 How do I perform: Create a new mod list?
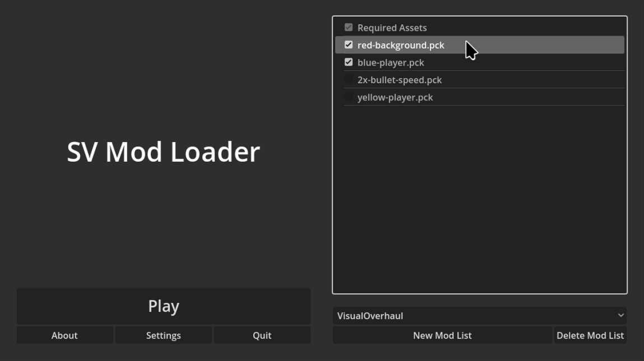point(442,335)
